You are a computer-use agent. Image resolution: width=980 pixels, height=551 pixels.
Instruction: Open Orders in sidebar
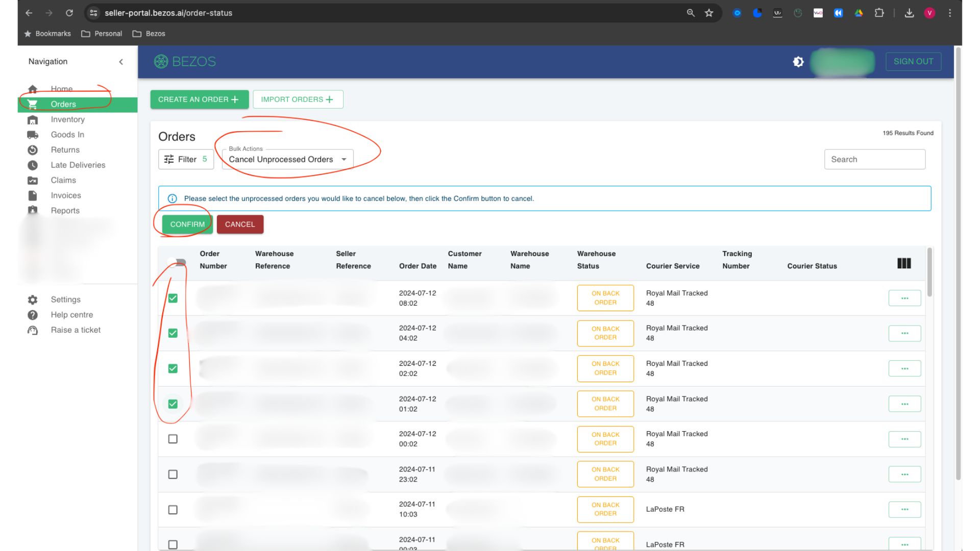tap(78, 104)
